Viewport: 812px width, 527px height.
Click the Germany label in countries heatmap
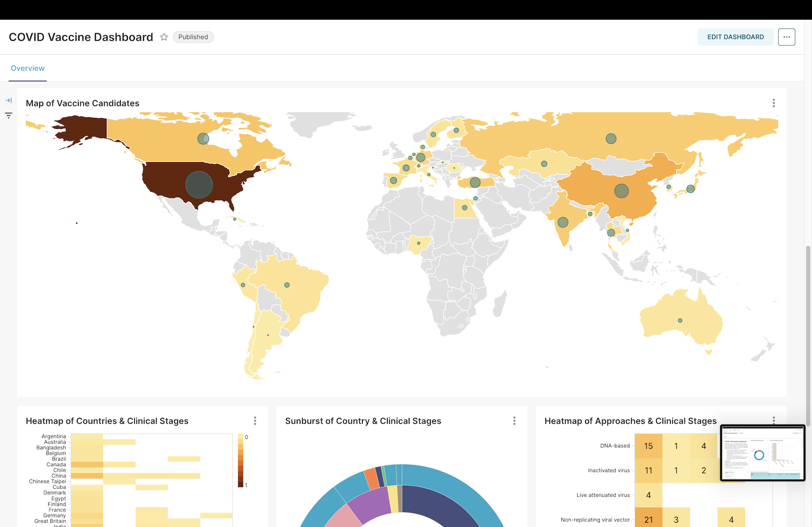(x=54, y=515)
